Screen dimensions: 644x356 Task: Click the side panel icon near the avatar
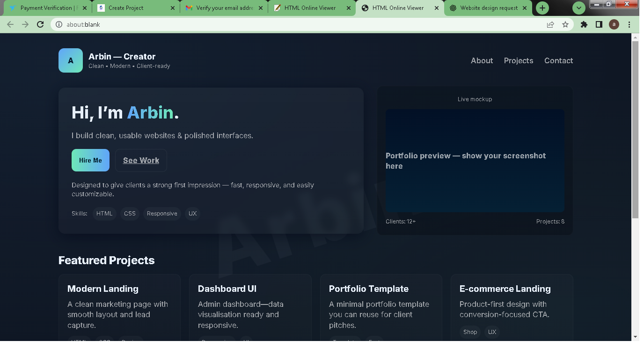click(x=599, y=24)
